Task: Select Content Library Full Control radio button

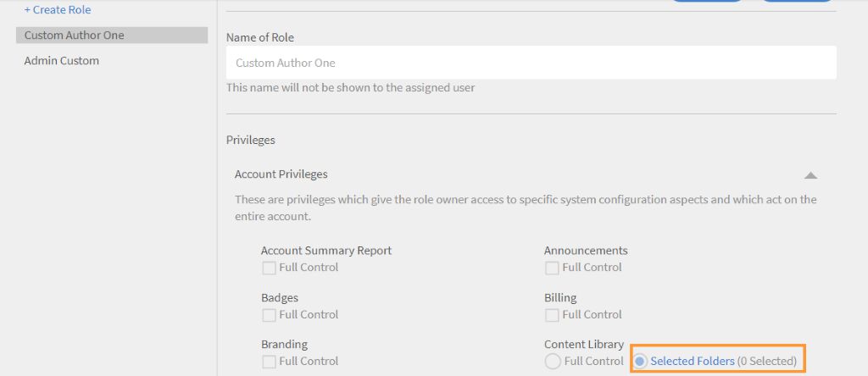Action: coord(553,362)
